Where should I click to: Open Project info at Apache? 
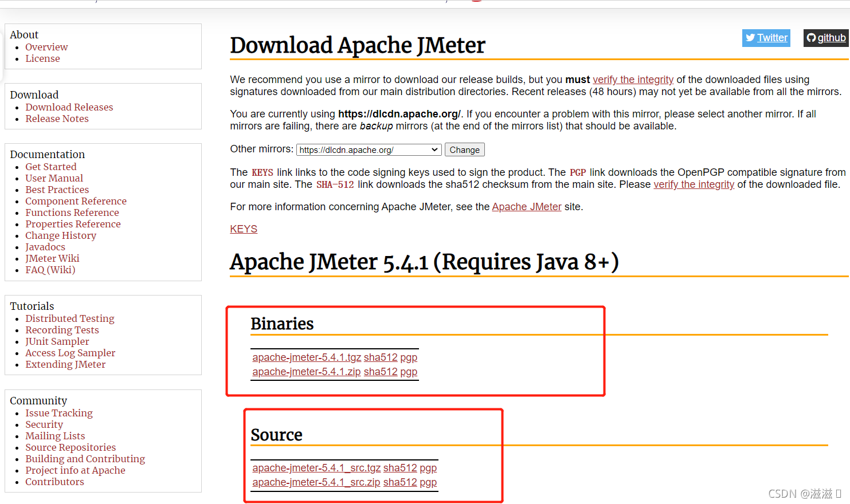[x=75, y=470]
